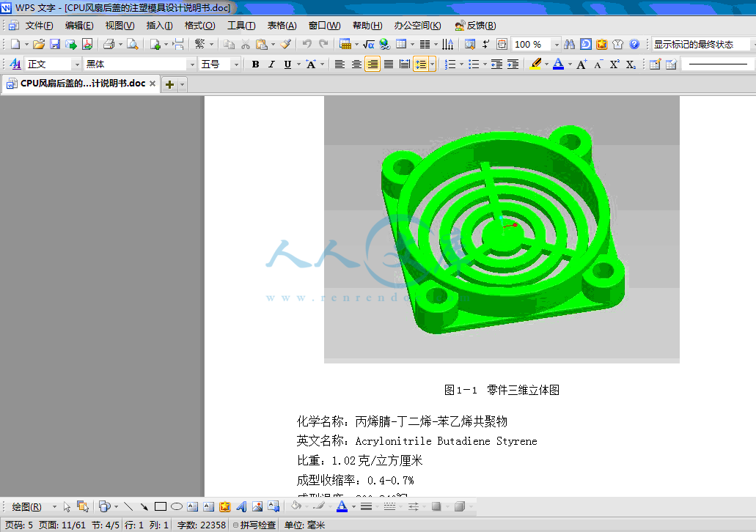The image size is (756, 532).
Task: Insert a picture from the drawing toolbar
Action: [x=257, y=506]
